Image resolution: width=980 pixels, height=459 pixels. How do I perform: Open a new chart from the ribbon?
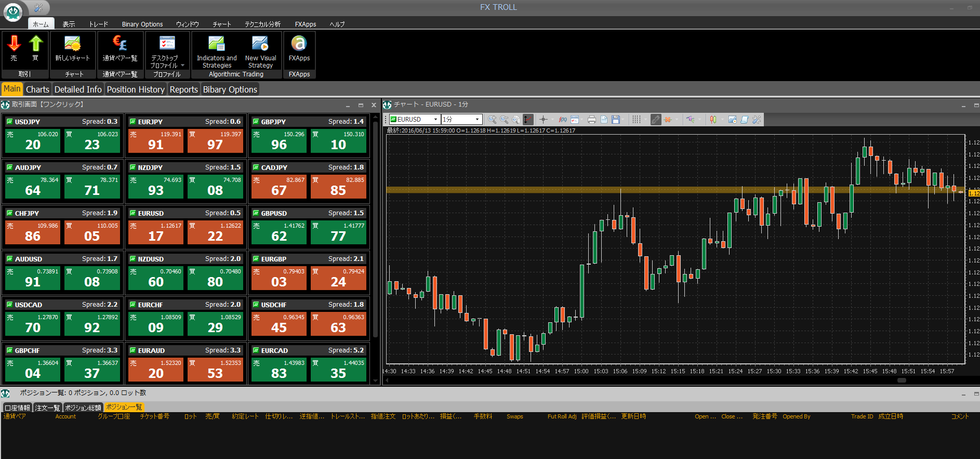coord(73,49)
